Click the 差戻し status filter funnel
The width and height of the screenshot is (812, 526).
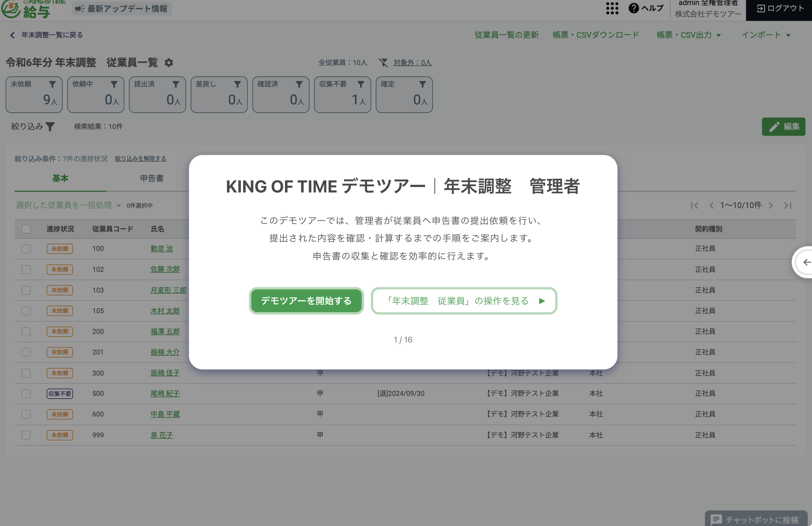click(x=237, y=84)
